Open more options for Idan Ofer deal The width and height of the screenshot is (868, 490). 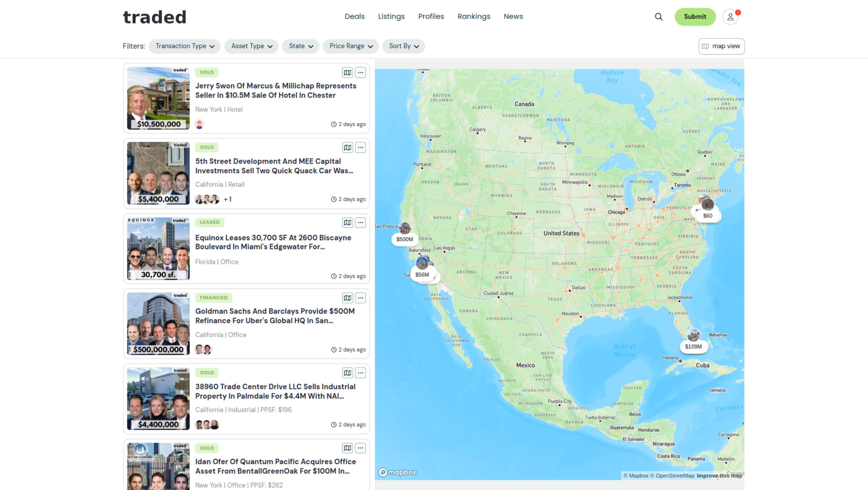(x=360, y=448)
